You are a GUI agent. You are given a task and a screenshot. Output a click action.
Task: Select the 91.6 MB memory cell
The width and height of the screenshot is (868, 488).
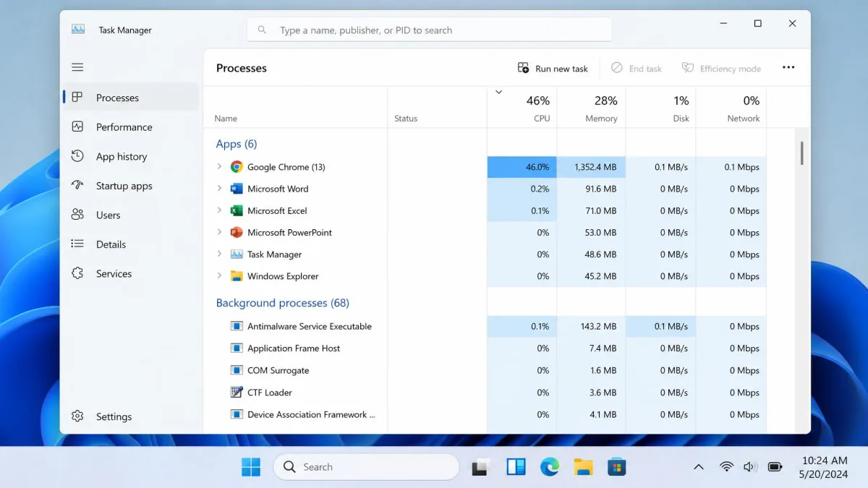pos(591,189)
